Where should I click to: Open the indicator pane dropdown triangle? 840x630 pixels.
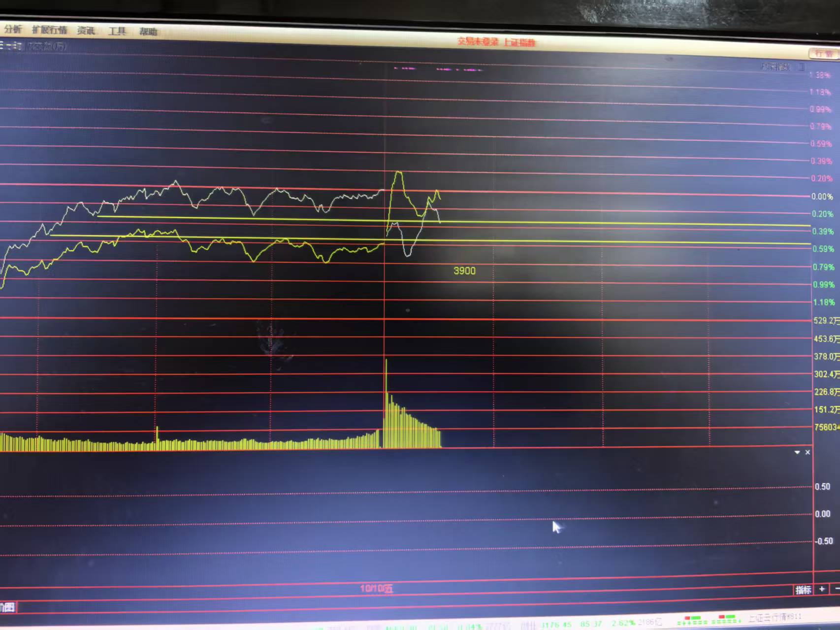coord(797,452)
